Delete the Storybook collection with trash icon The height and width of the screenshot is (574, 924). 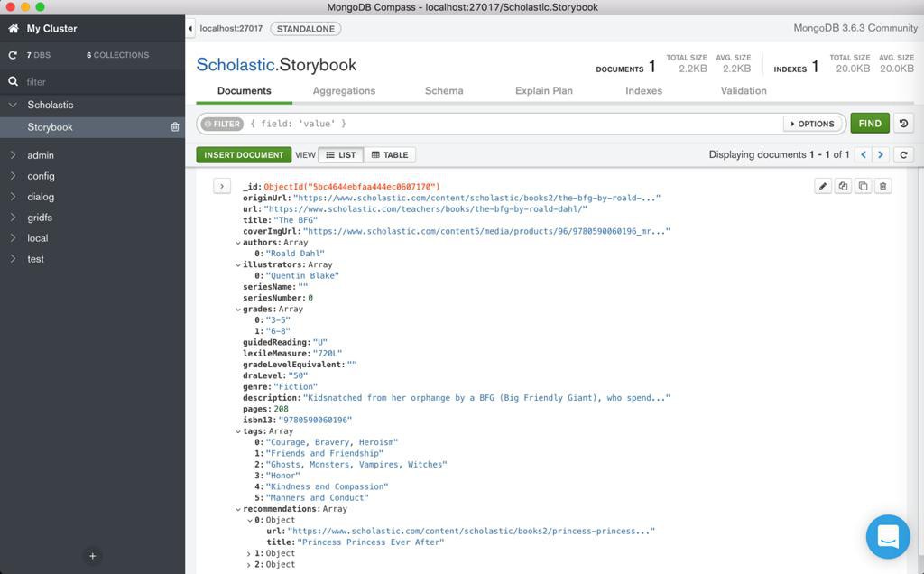click(x=175, y=126)
